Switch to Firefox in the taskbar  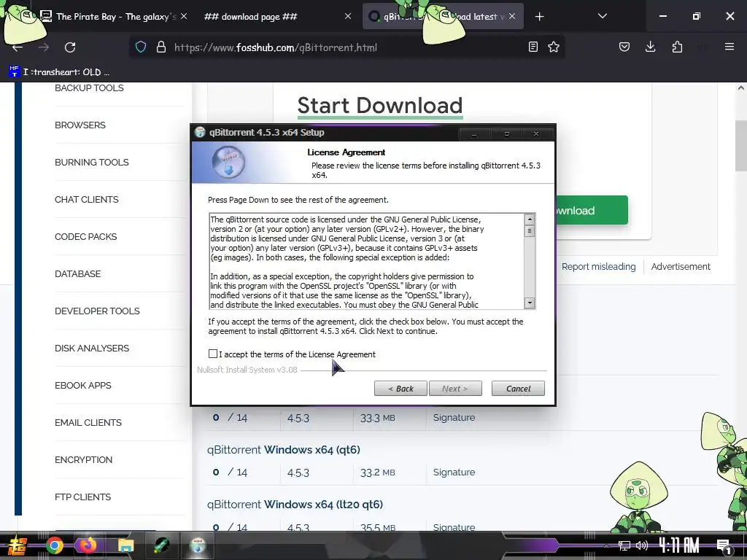coord(88,545)
